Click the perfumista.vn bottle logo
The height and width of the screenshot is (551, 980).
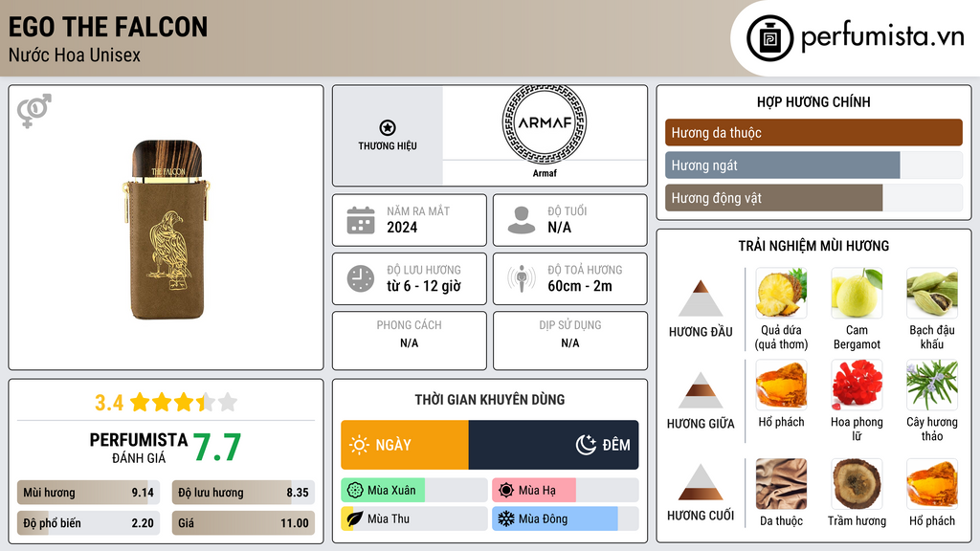[x=772, y=38]
